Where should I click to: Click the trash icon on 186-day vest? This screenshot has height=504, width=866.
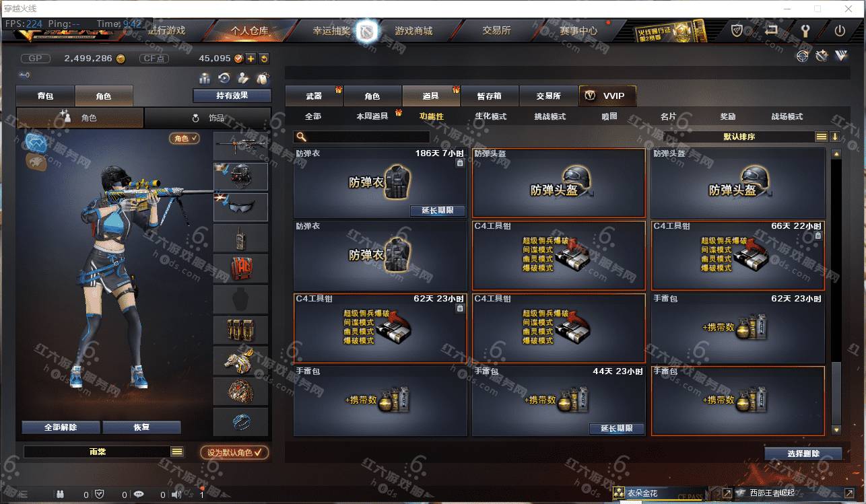tap(460, 163)
